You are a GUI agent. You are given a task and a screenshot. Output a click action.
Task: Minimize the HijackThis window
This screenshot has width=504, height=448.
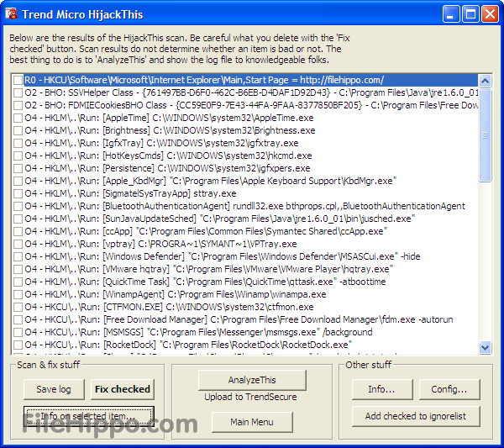[450, 14]
